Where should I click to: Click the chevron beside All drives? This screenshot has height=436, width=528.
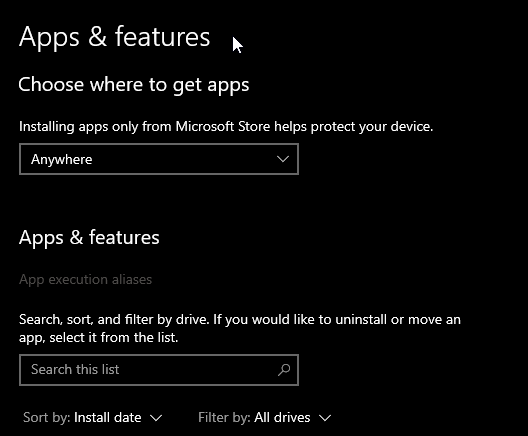[325, 418]
